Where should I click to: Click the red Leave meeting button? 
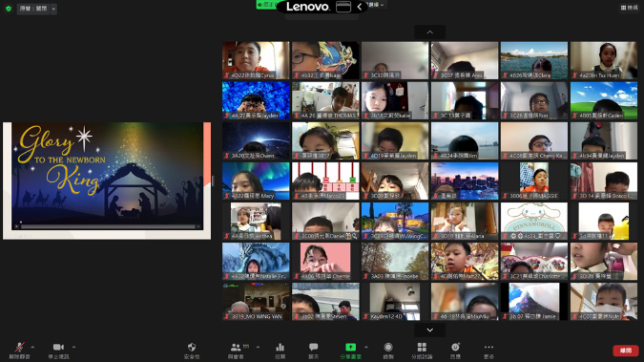point(626,351)
